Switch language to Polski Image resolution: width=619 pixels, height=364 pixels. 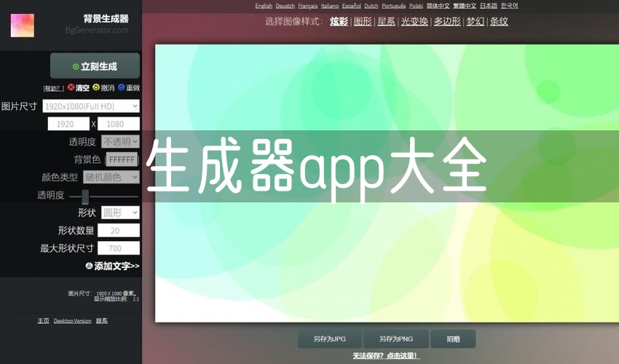point(416,6)
